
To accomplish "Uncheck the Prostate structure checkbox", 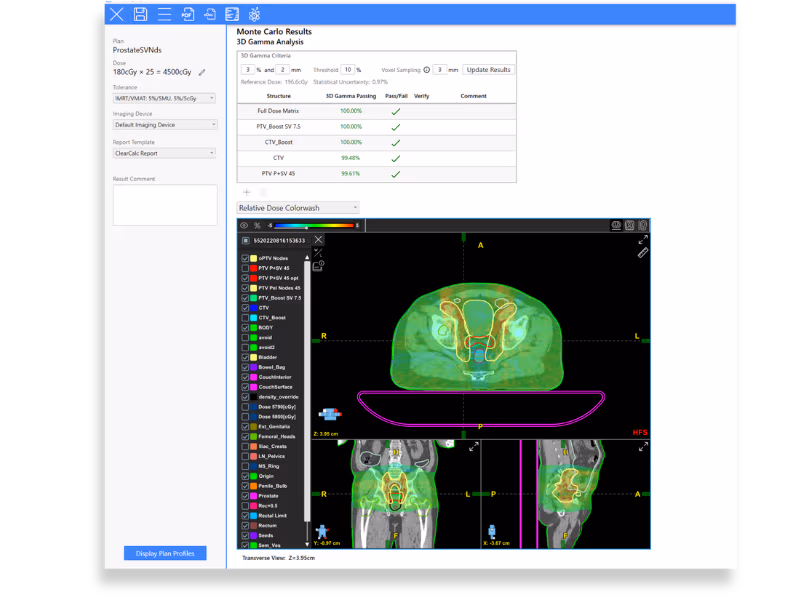I will coord(245,496).
